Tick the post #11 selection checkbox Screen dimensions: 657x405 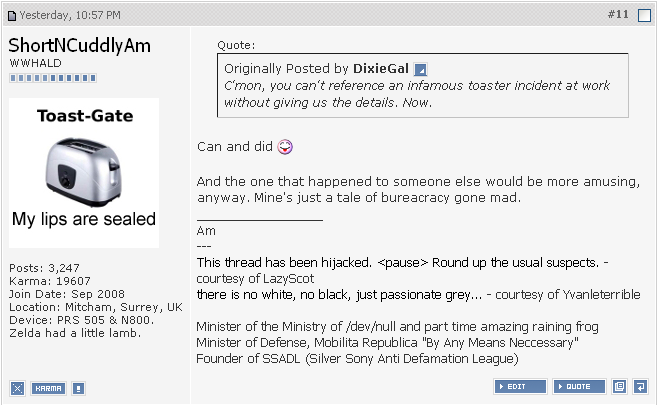[x=643, y=16]
